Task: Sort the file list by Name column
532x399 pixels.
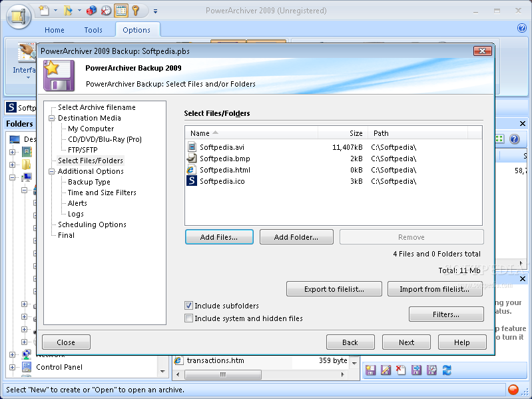Action: 252,133
